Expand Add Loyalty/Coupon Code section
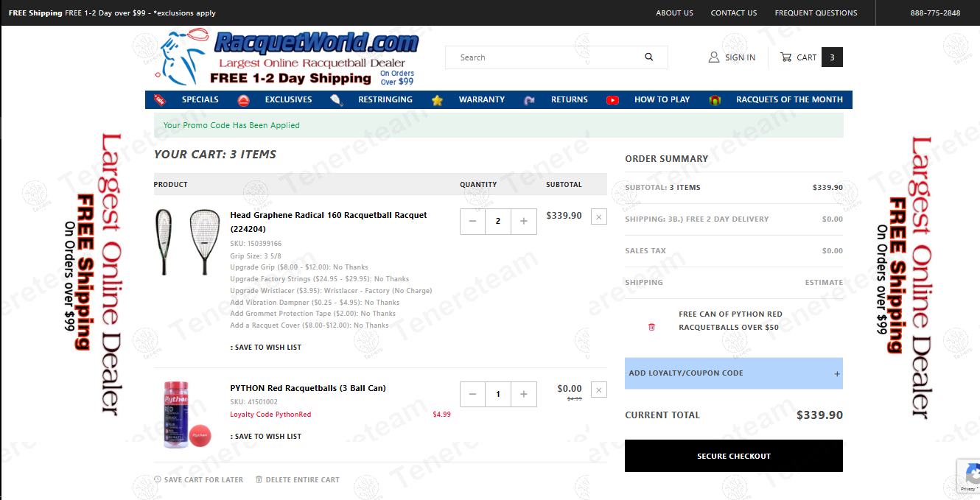Viewport: 980px width, 500px height. pyautogui.click(x=733, y=373)
